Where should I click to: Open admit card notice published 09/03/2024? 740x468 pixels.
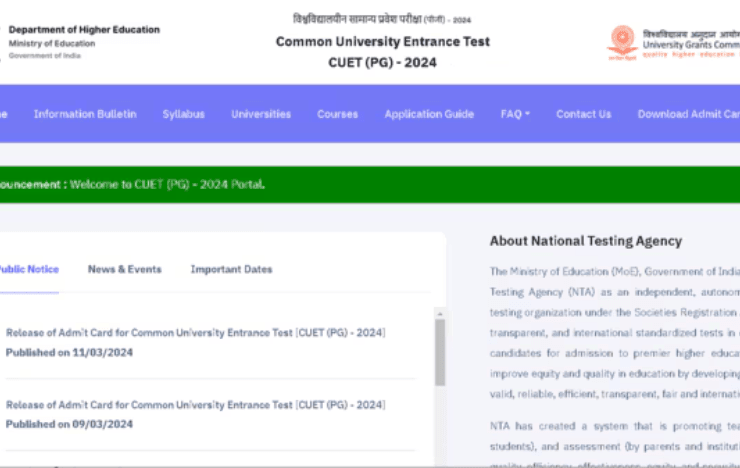pos(195,405)
